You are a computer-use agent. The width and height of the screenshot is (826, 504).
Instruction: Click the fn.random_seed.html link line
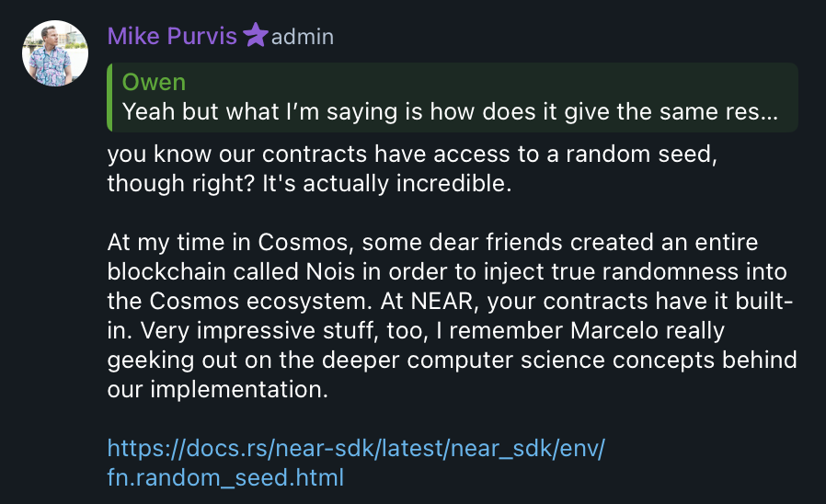coord(225,477)
